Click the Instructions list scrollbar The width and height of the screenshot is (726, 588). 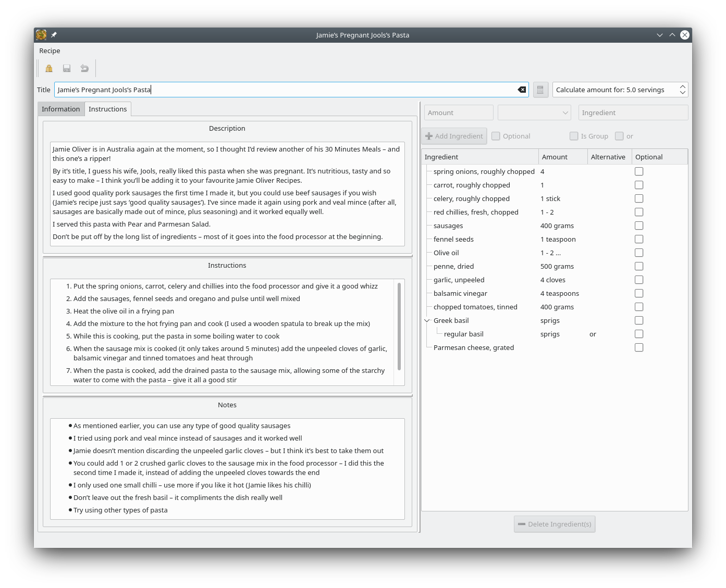(399, 327)
